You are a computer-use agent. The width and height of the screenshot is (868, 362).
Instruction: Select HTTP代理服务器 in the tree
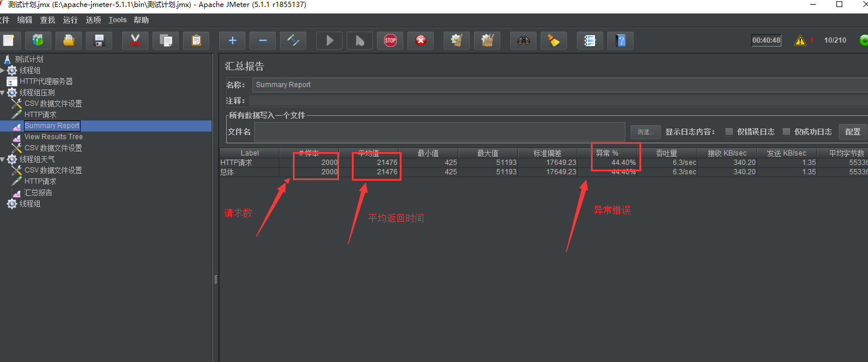click(x=46, y=81)
